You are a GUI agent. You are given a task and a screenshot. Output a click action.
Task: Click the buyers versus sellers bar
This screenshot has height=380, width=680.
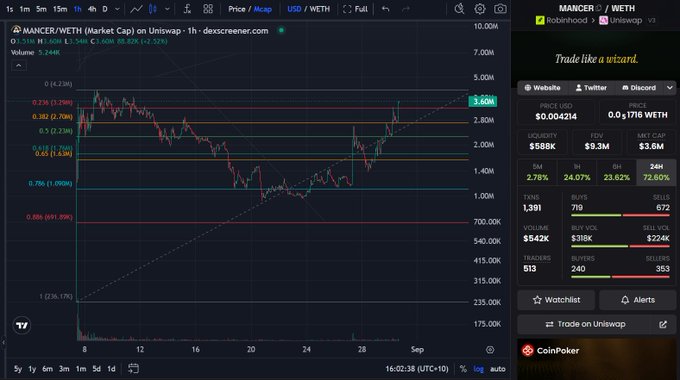[x=620, y=276]
